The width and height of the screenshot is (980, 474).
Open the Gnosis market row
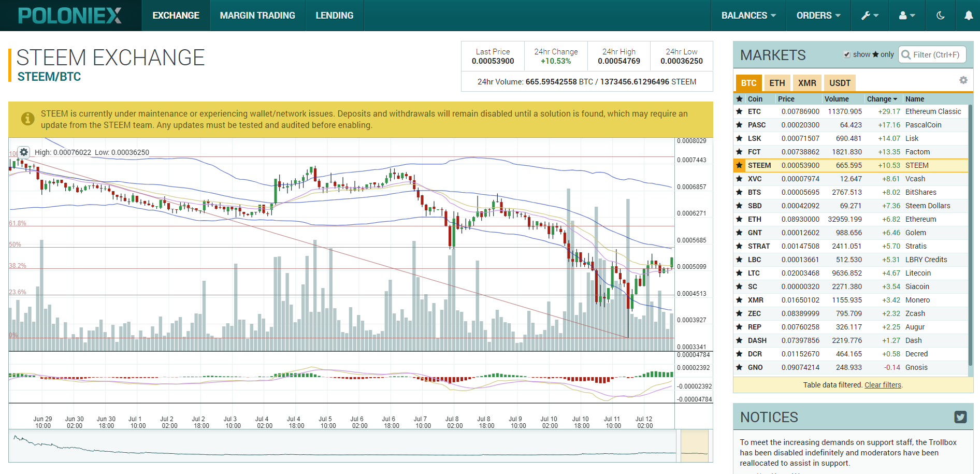point(851,367)
